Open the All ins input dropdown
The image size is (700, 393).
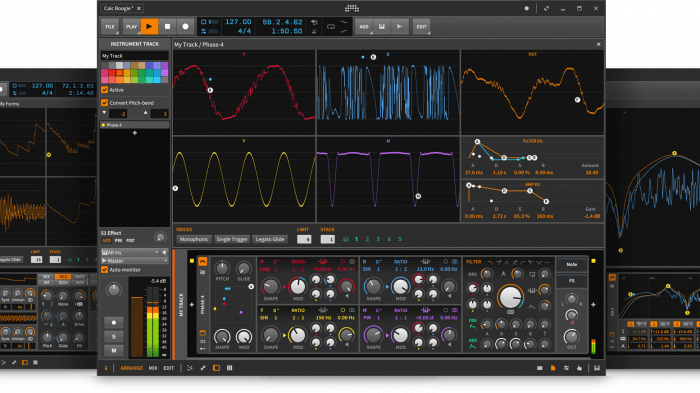coord(130,252)
